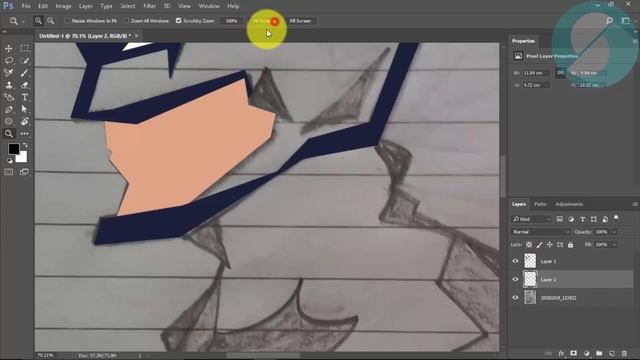Filter layers by adjustment layers
The height and width of the screenshot is (360, 640).
point(571,219)
